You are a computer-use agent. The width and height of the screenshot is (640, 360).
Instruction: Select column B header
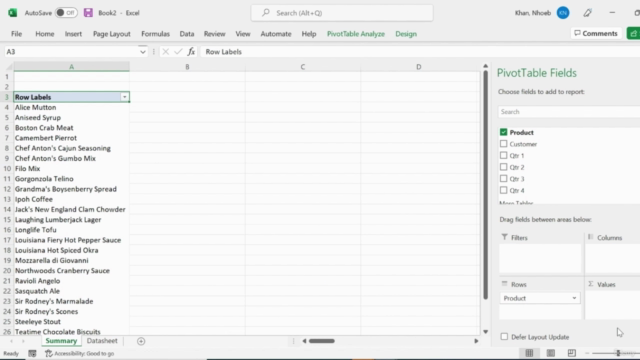tap(187, 67)
